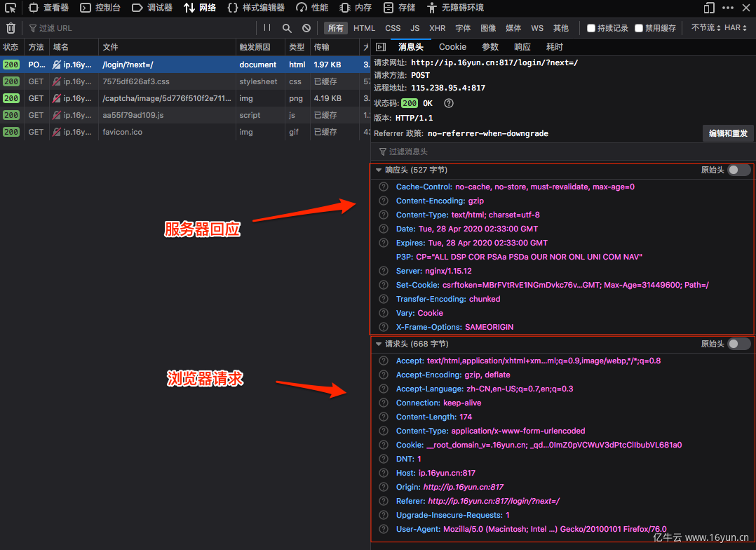Clear network log with trash icon
The height and width of the screenshot is (550, 756).
pyautogui.click(x=11, y=28)
